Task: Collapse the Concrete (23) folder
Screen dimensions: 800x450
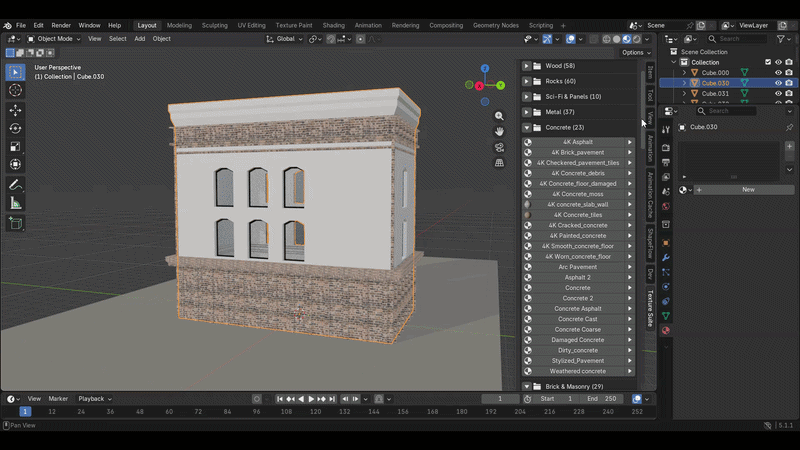Action: pyautogui.click(x=527, y=128)
